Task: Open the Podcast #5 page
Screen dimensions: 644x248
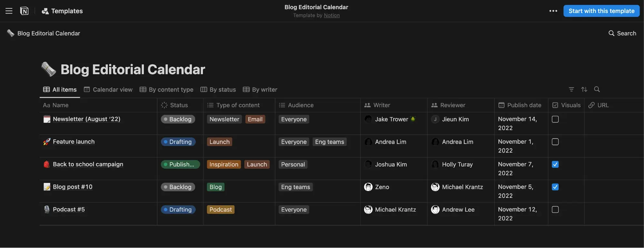Action: coord(69,209)
